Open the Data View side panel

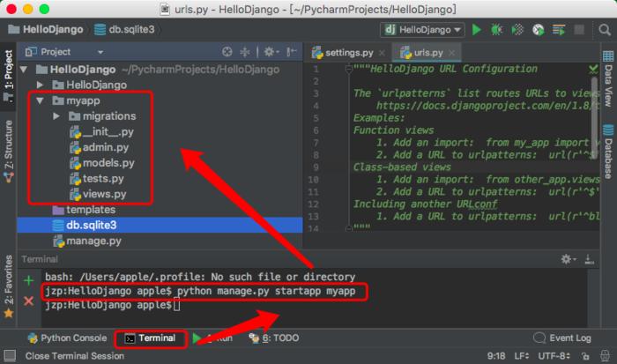[x=608, y=78]
